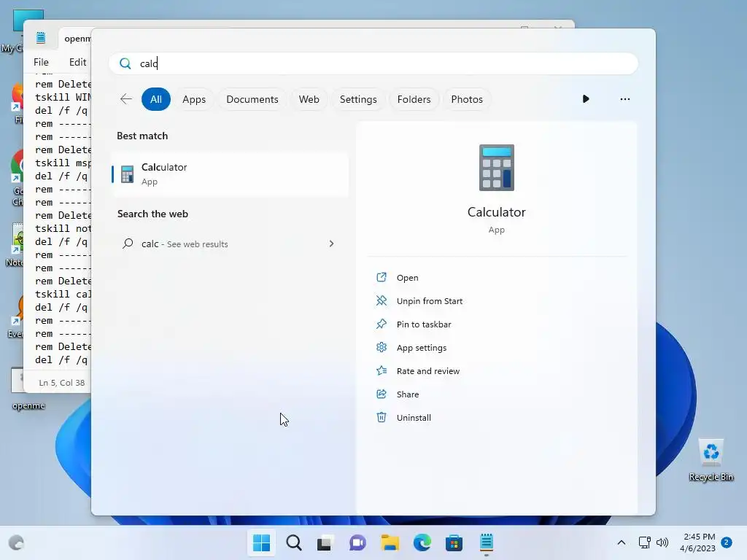Click the Windows Start button
Viewport: 747px width, 560px height.
click(x=261, y=542)
